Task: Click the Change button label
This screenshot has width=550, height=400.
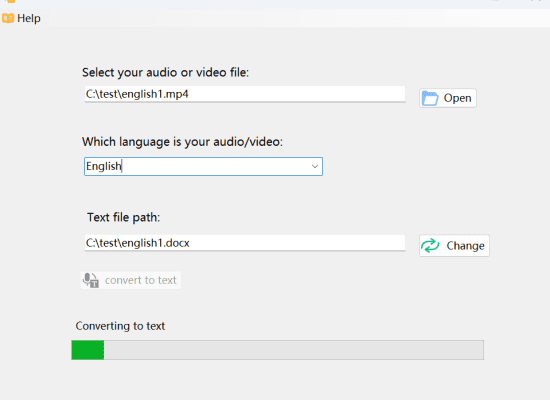Action: click(465, 246)
